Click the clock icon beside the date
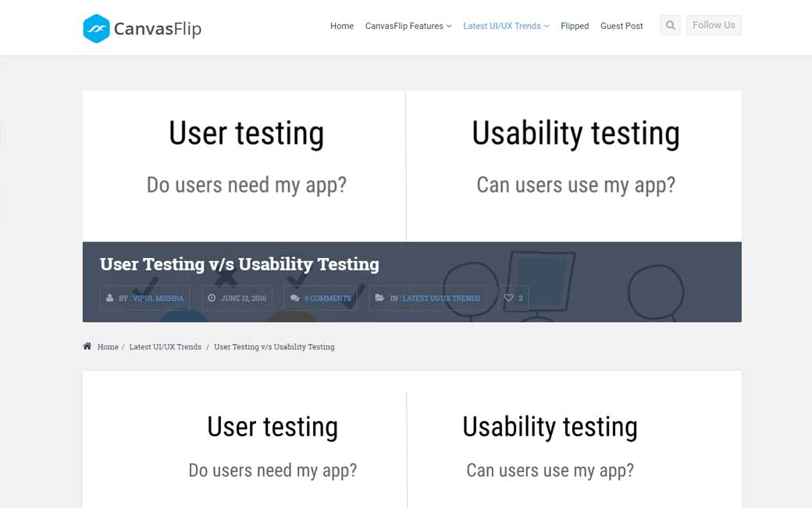 click(x=212, y=298)
